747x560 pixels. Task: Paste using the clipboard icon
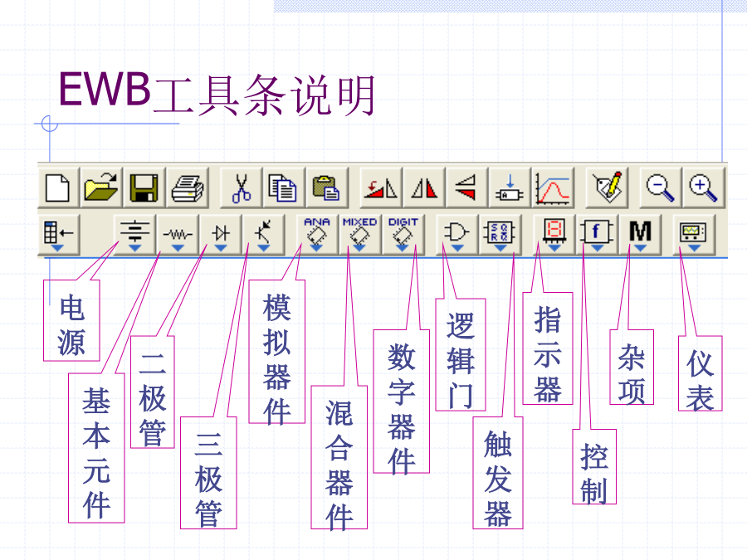coord(327,187)
